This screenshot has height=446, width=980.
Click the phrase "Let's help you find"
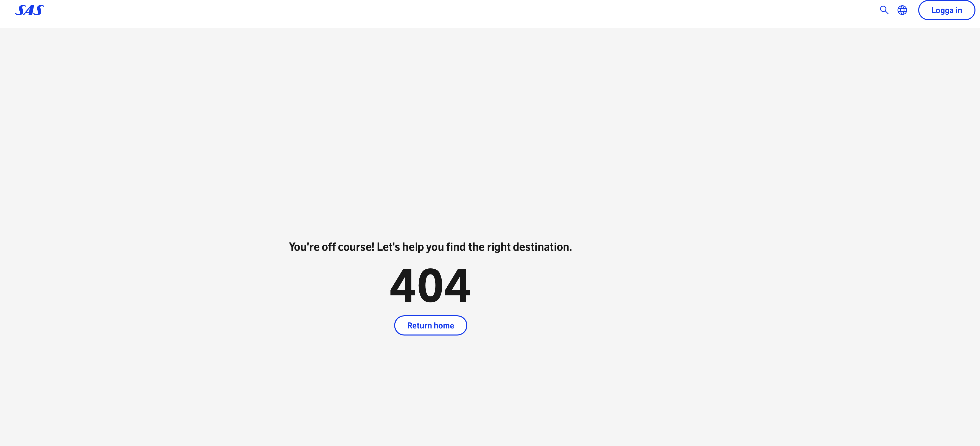pos(421,247)
